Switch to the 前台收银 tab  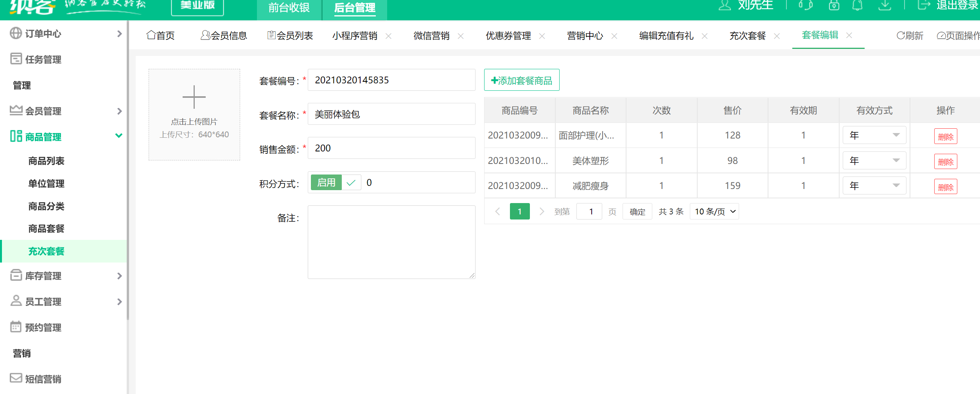(289, 8)
